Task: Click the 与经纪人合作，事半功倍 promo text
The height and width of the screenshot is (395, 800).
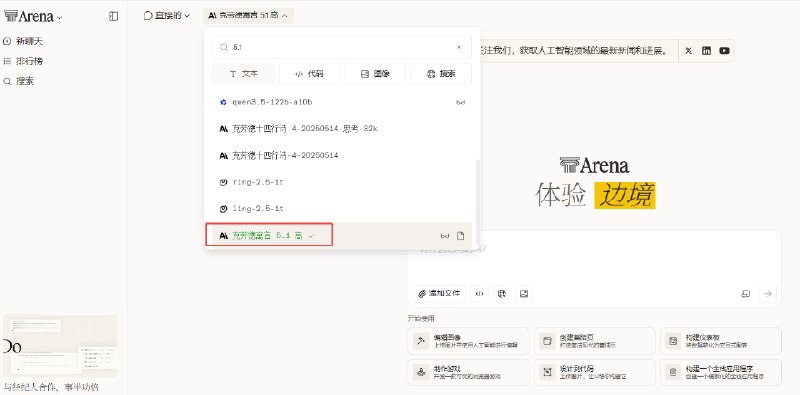Action: pyautogui.click(x=51, y=387)
